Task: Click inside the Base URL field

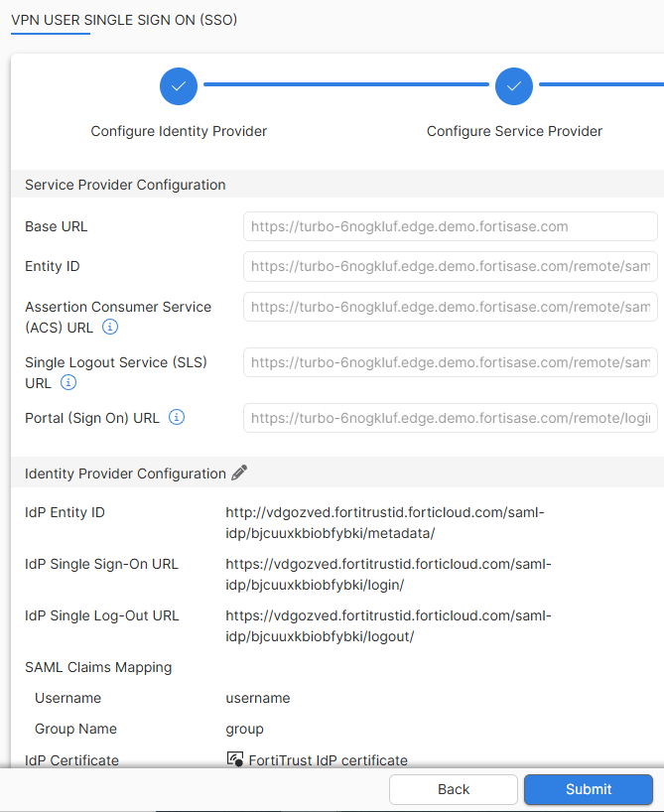Action: [450, 226]
